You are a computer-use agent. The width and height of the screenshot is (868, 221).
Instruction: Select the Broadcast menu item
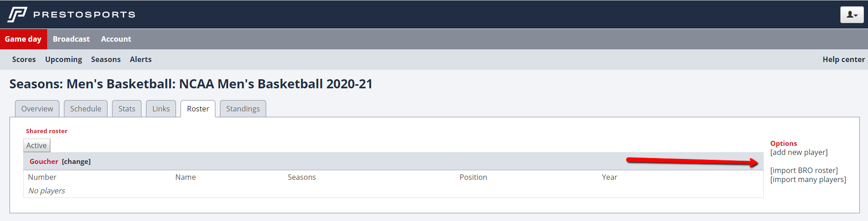[71, 39]
